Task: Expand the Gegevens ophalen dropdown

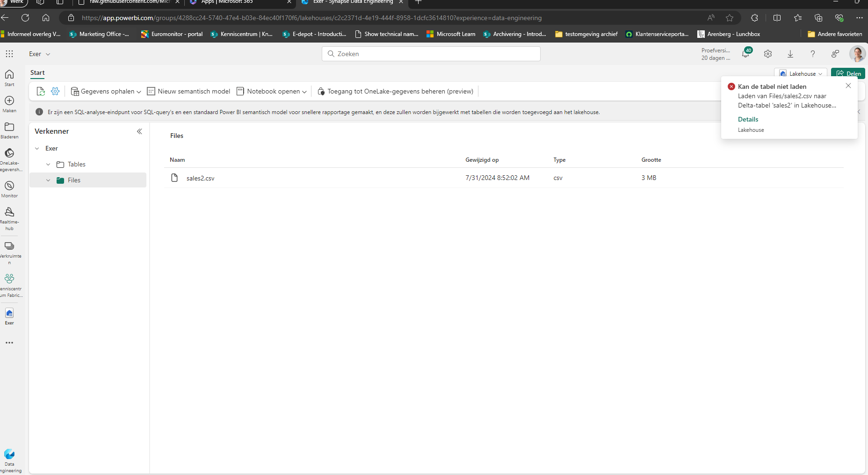Action: tap(106, 91)
